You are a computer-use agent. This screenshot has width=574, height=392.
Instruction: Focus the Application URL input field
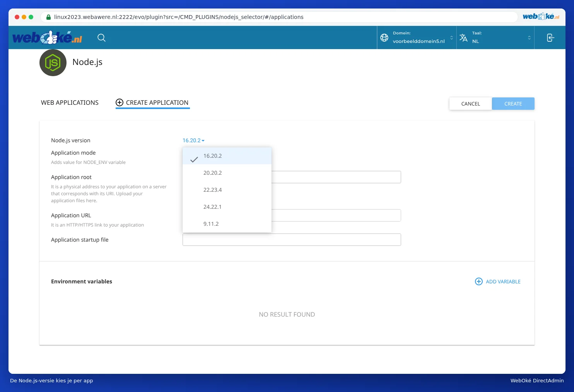(x=336, y=215)
